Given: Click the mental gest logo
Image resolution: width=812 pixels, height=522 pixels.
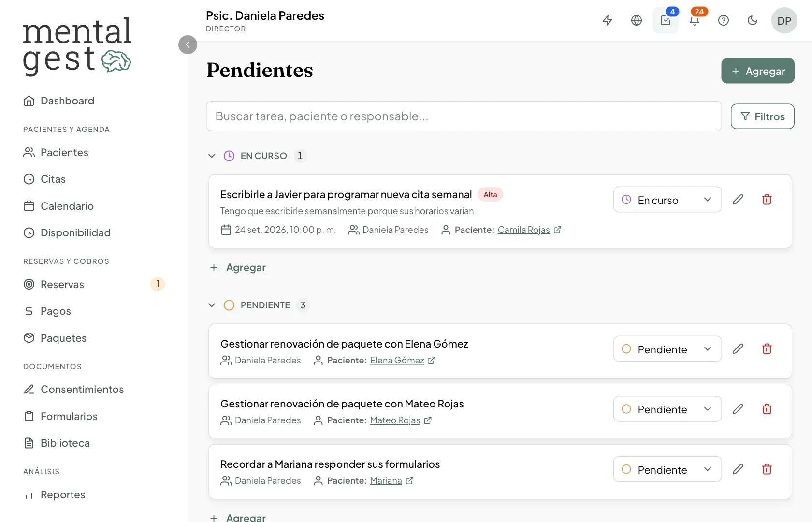Looking at the screenshot, I should [77, 46].
